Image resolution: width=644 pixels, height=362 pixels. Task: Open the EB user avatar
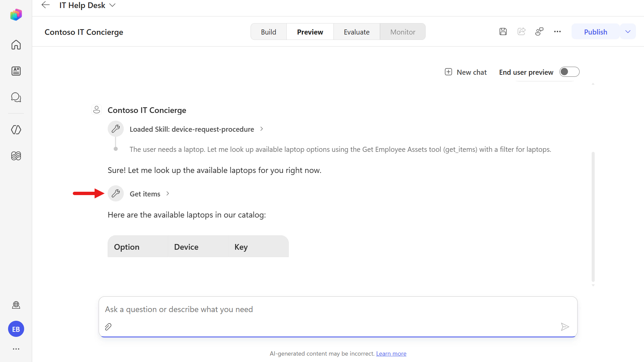point(16,329)
